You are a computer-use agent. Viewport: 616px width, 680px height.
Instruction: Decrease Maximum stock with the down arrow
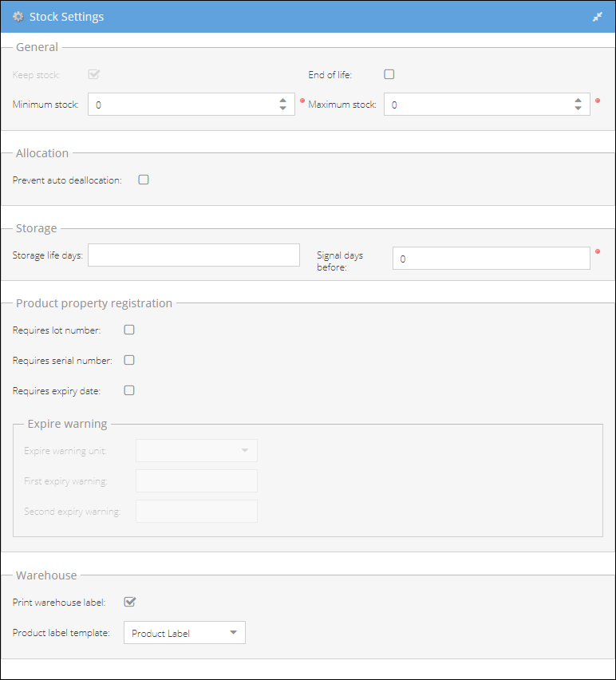[x=578, y=108]
